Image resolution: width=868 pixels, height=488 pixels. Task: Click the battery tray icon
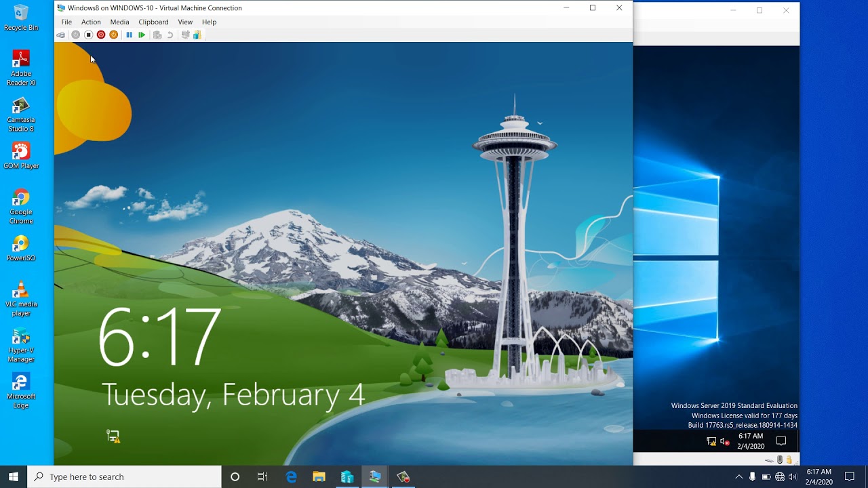pyautogui.click(x=766, y=476)
